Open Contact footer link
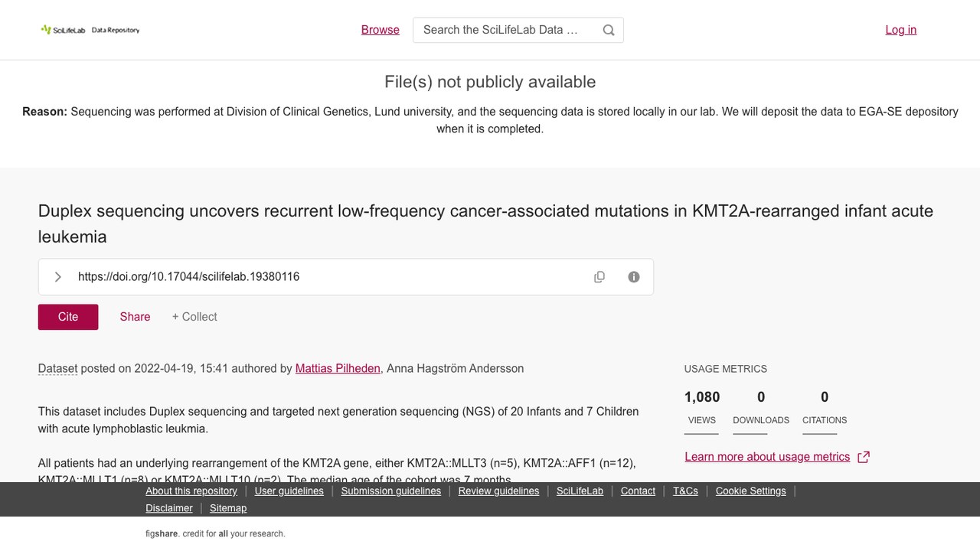The height and width of the screenshot is (551, 980). click(x=638, y=491)
